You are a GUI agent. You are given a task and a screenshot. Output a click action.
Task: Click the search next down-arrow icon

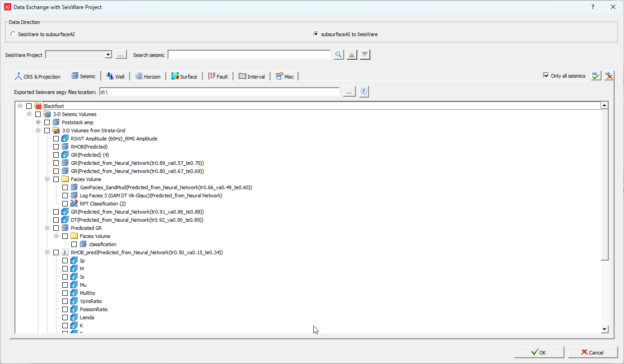pos(365,55)
